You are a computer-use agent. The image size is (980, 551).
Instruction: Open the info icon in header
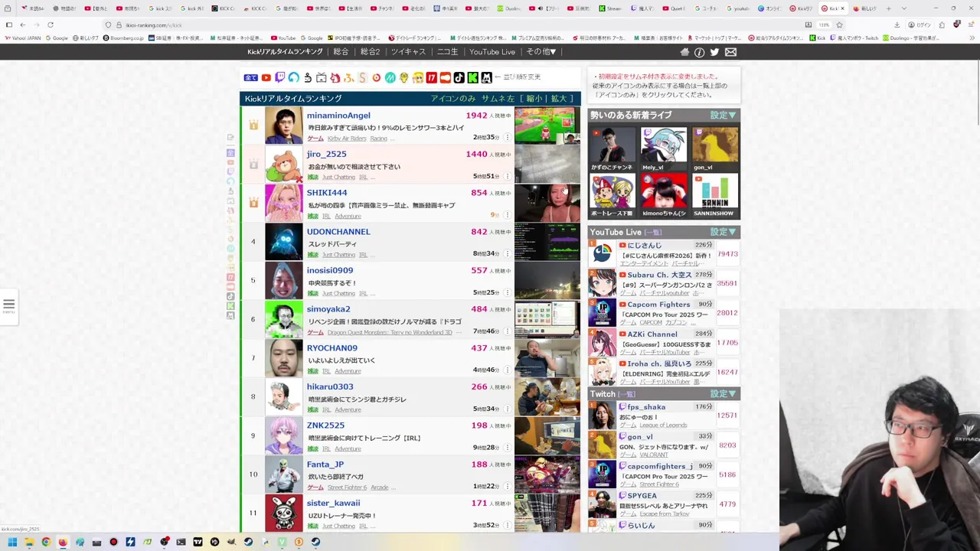coord(699,52)
